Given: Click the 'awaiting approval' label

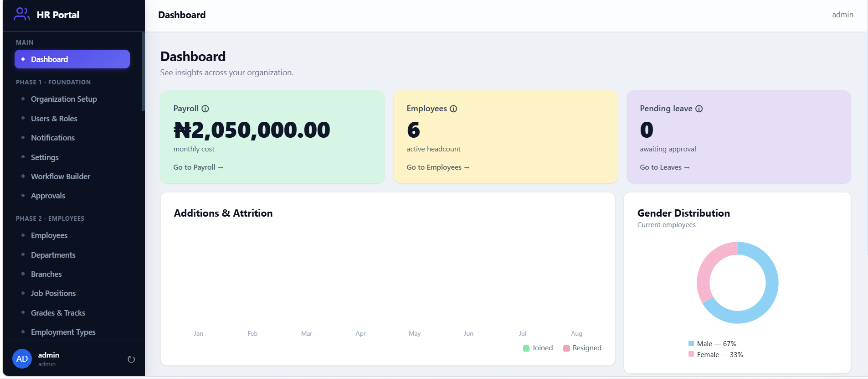Looking at the screenshot, I should [x=668, y=149].
